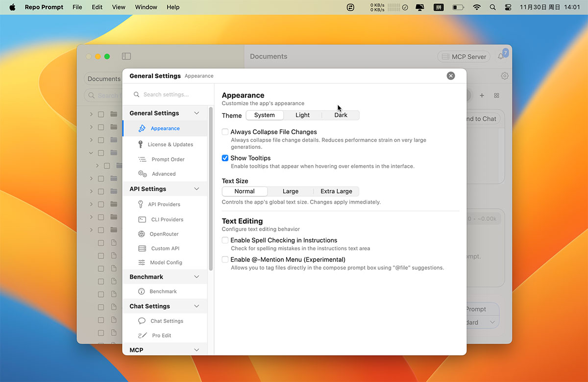This screenshot has height=382, width=588.
Task: Click the Prompt Order list icon
Action: click(x=142, y=159)
